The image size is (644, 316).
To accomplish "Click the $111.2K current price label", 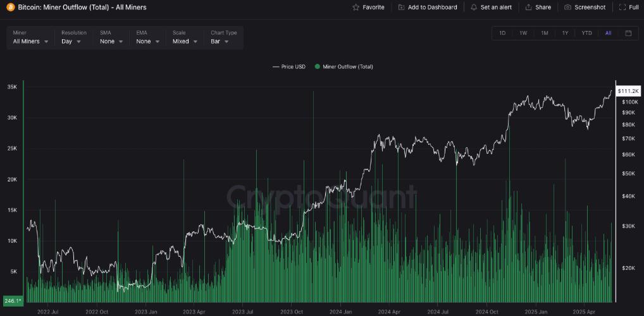I will pos(628,92).
